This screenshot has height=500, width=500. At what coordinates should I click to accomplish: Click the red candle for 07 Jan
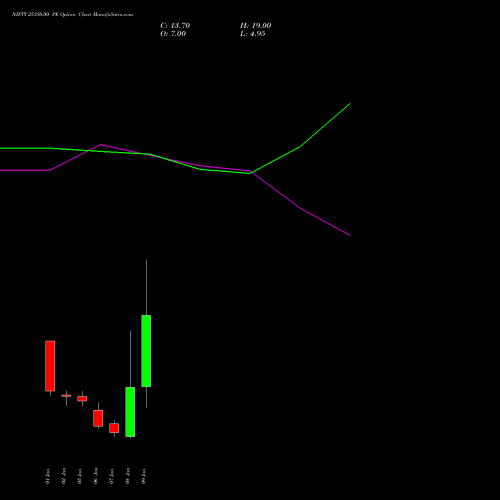click(x=114, y=428)
